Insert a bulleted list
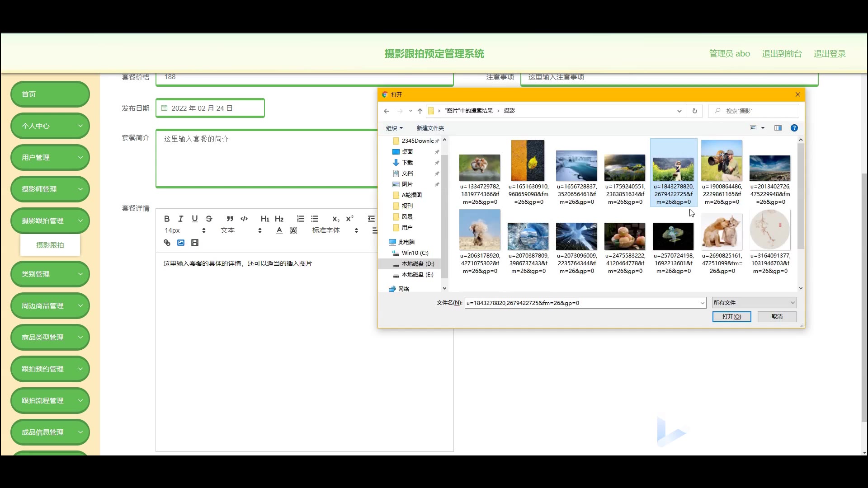Screen dimensions: 868x488 click(315, 219)
